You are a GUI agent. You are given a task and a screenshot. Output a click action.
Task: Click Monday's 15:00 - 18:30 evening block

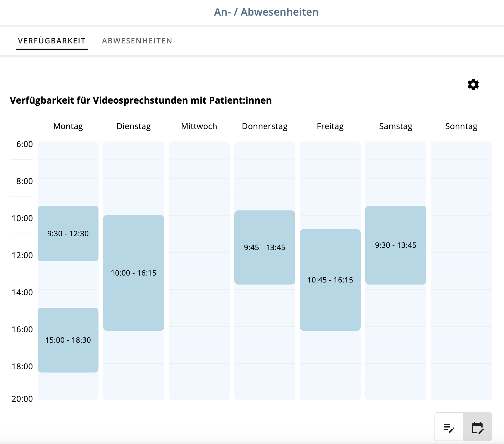click(x=68, y=340)
